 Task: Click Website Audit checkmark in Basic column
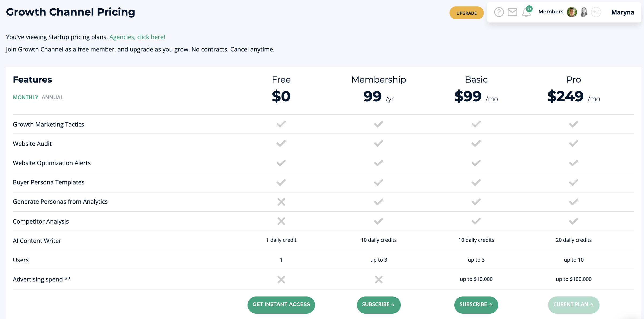pos(476,143)
